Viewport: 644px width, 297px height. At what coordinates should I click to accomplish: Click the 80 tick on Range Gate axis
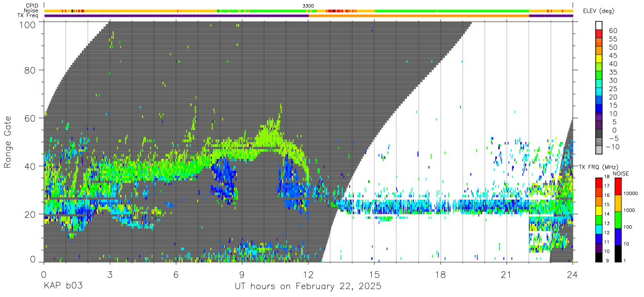click(30, 70)
